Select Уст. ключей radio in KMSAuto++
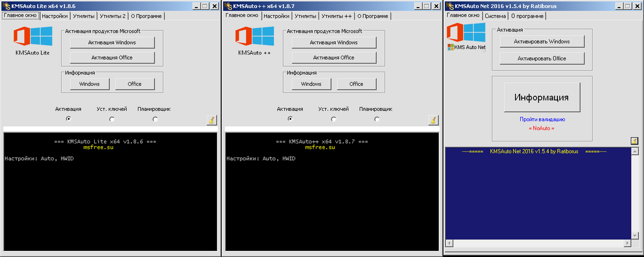Viewport: 644px width, 257px height. (334, 119)
